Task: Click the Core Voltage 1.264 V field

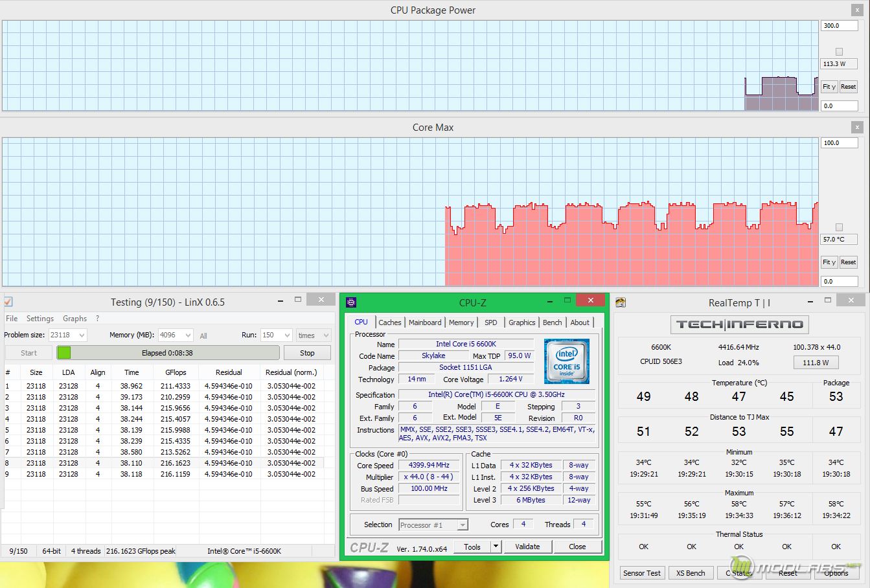Action: (510, 379)
